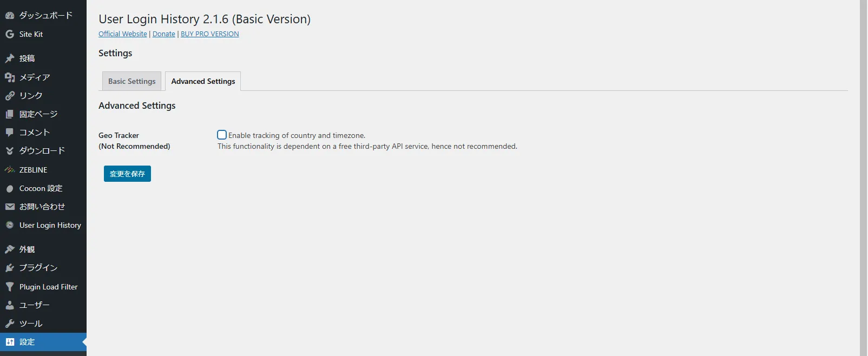868x356 pixels.
Task: Switch to the Basic Settings tab
Action: pyautogui.click(x=131, y=81)
